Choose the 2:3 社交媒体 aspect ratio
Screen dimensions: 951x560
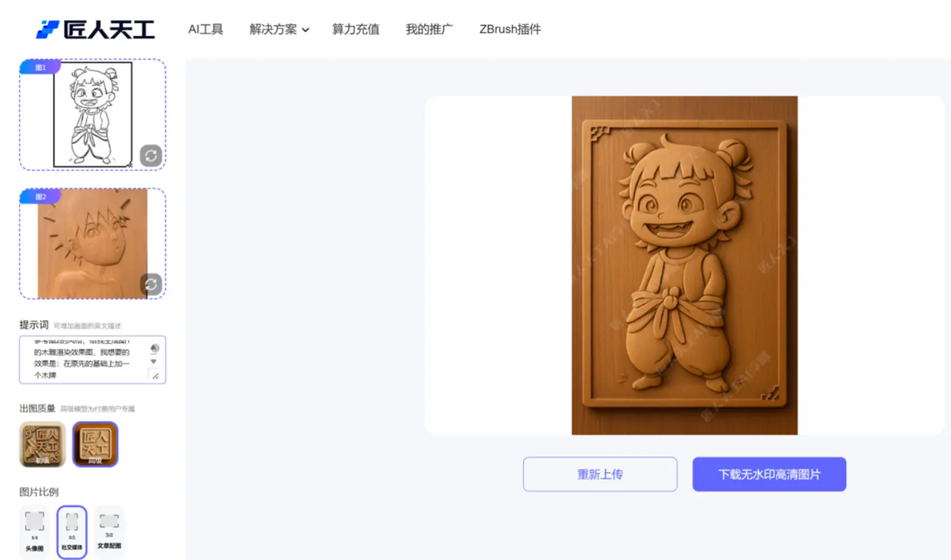click(72, 532)
